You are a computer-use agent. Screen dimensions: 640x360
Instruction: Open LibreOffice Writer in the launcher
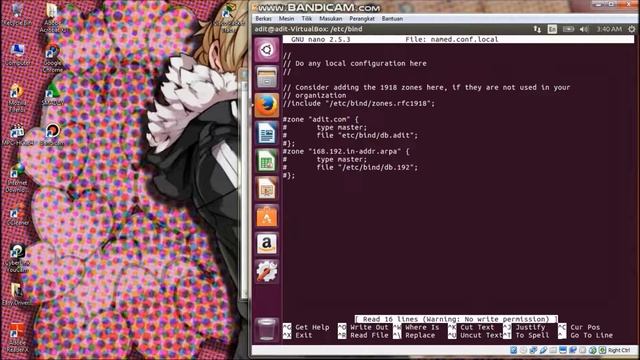pyautogui.click(x=267, y=133)
